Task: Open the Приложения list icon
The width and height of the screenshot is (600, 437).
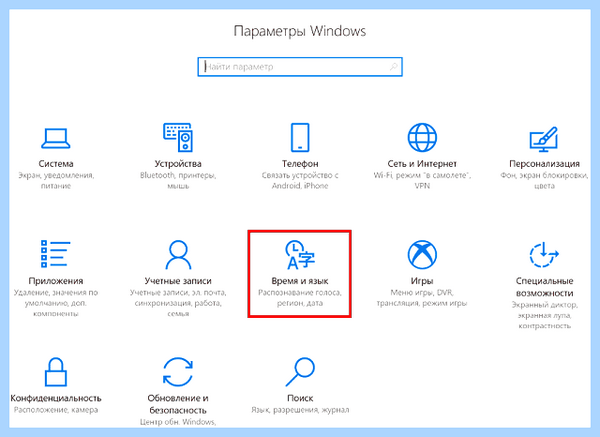Action: [x=55, y=254]
